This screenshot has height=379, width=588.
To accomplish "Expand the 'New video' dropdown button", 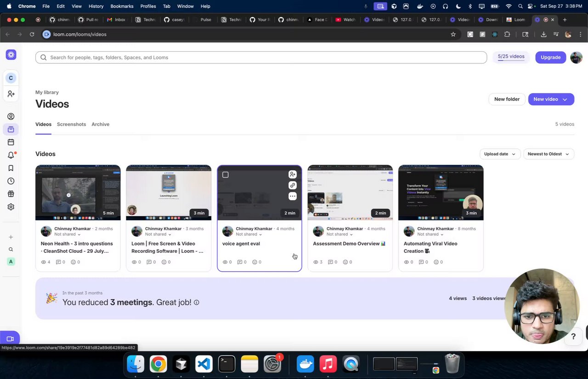I will tap(551, 99).
